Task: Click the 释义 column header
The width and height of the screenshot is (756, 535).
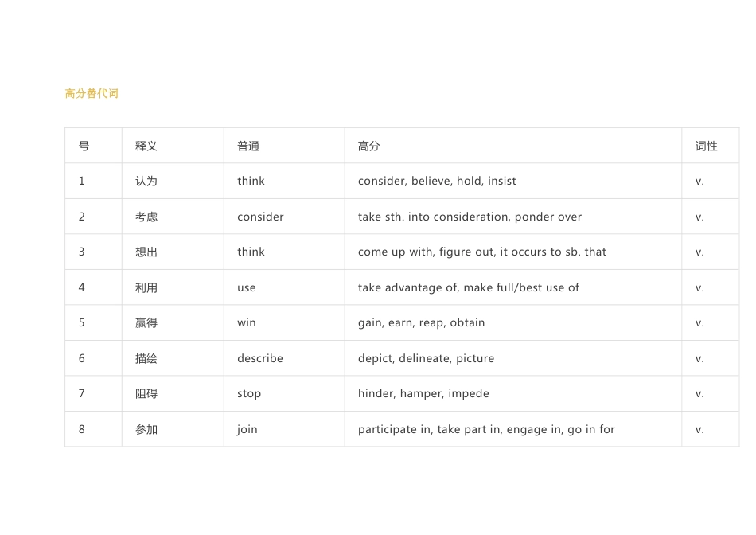Action: click(x=146, y=146)
